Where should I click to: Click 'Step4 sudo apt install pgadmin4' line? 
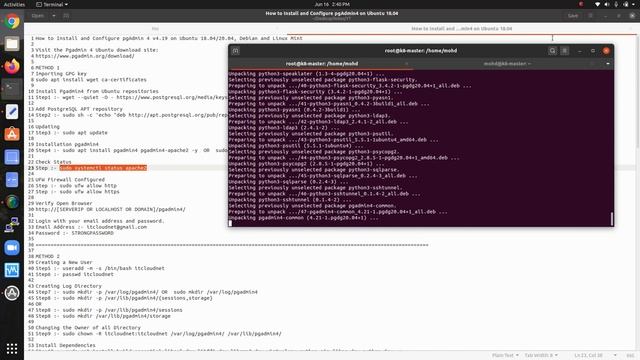(x=131, y=150)
